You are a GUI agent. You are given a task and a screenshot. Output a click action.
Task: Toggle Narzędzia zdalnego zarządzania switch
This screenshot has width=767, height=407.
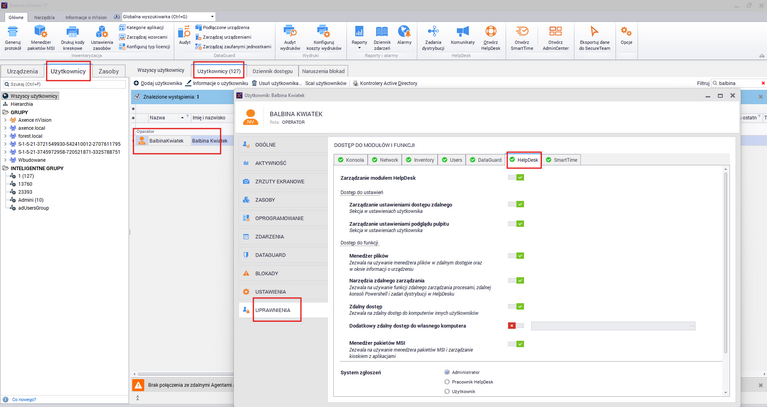[516, 281]
